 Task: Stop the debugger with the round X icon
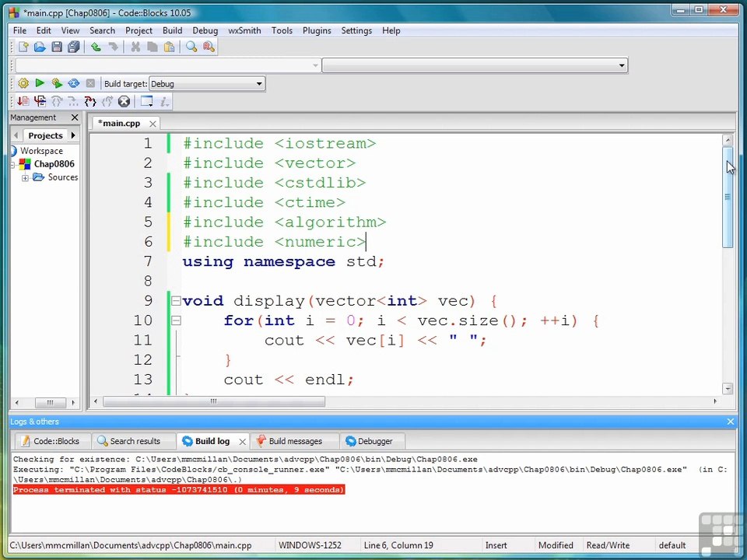(124, 101)
